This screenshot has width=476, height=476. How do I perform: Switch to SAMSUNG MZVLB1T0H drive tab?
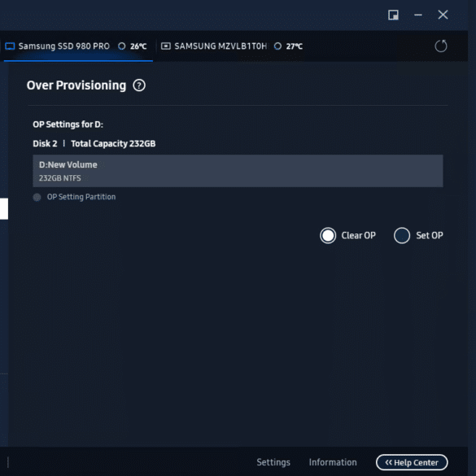coord(231,46)
